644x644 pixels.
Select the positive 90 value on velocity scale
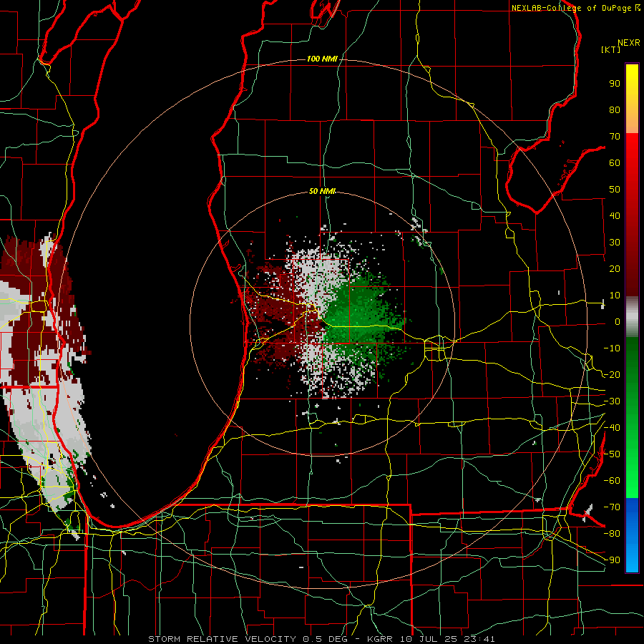pos(615,84)
